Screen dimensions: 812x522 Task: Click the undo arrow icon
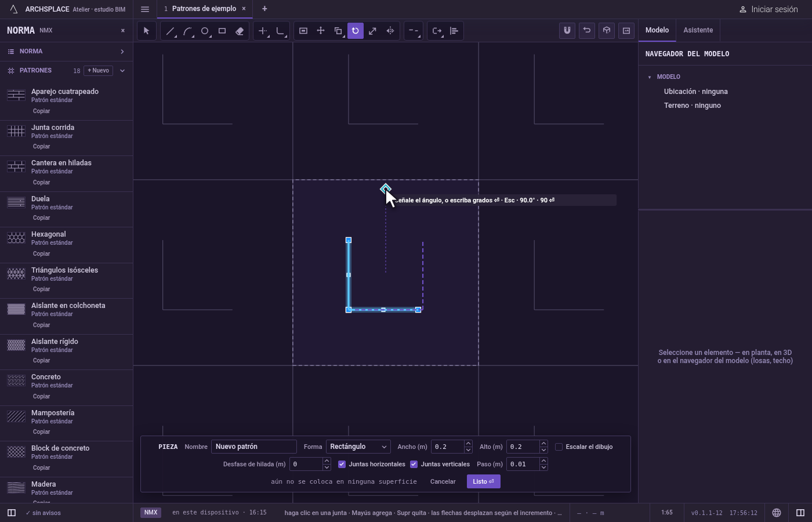tap(587, 31)
